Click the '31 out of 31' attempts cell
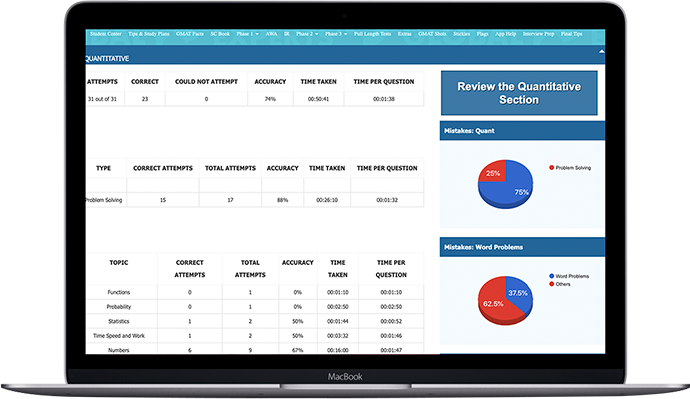Screen dimensions: 690x399 coord(103,99)
